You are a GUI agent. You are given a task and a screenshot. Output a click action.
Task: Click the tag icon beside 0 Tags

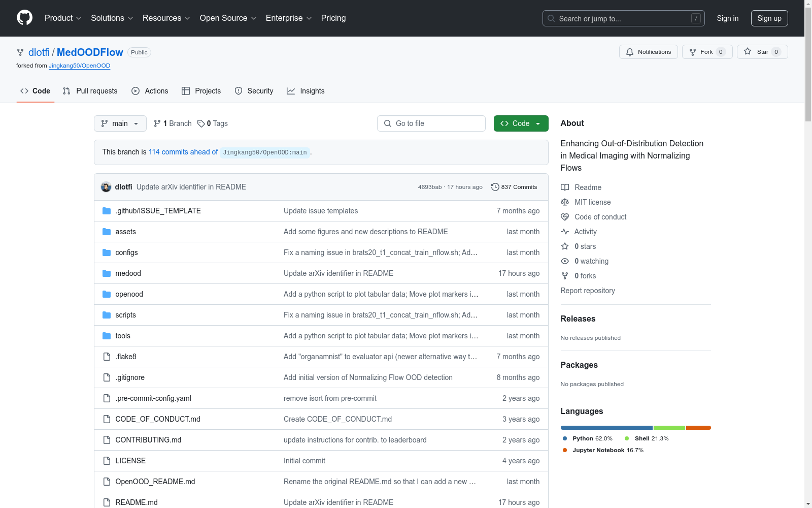(201, 123)
